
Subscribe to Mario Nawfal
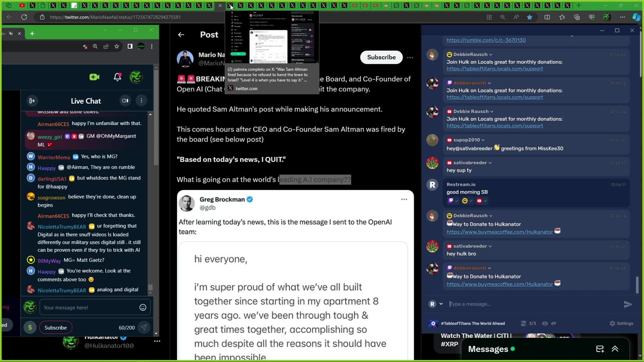point(381,57)
